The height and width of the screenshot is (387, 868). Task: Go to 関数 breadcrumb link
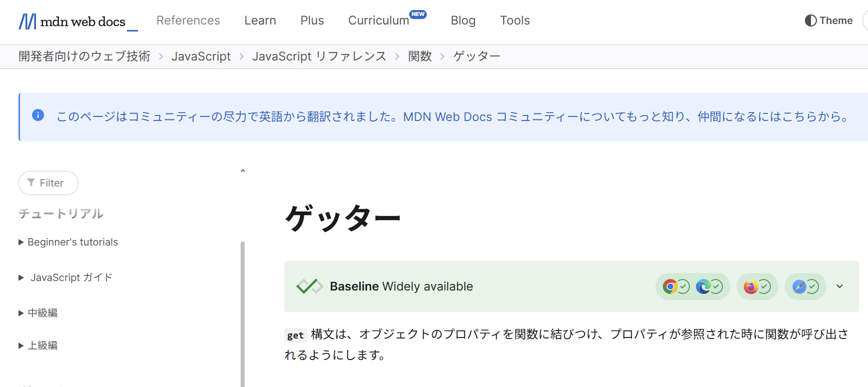click(420, 56)
